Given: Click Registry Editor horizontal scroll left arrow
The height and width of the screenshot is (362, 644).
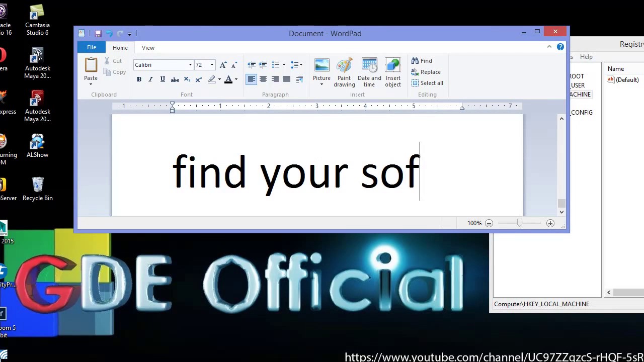Looking at the screenshot, I should (609, 293).
